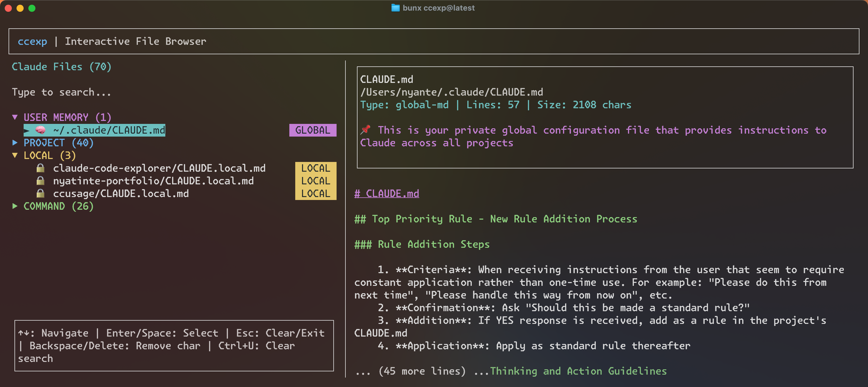This screenshot has height=387, width=868.
Task: Focus the 'Type to search...' field
Action: tap(61, 92)
